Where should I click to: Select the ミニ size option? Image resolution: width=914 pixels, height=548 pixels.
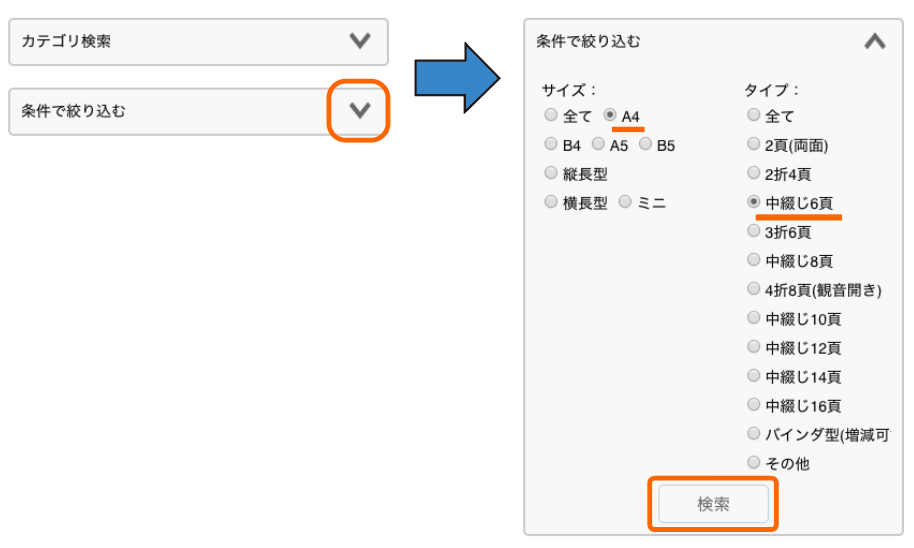pos(625,202)
